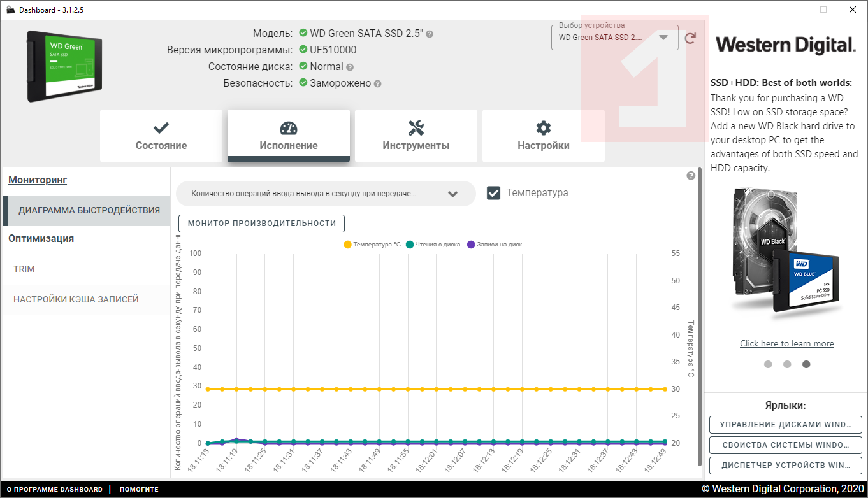Click the WD Green SSD product image

point(64,66)
